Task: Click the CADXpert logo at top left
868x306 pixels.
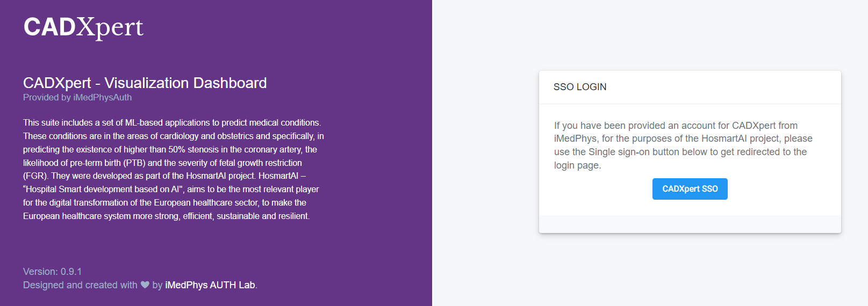Action: (83, 27)
